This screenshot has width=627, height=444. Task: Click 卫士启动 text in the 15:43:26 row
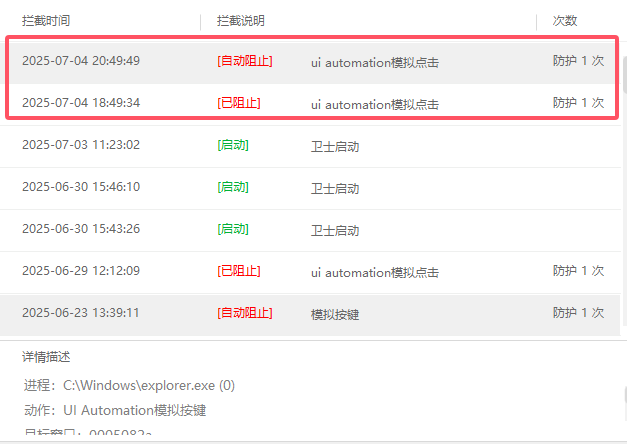click(334, 230)
